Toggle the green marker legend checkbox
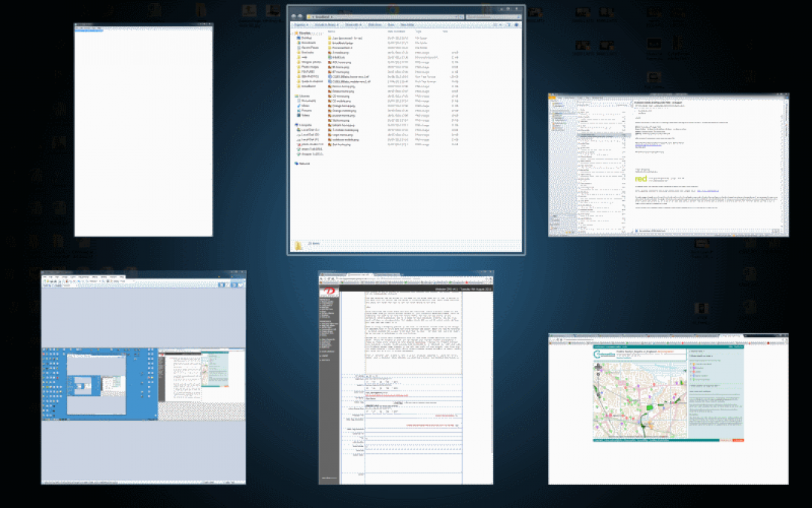 tap(691, 379)
